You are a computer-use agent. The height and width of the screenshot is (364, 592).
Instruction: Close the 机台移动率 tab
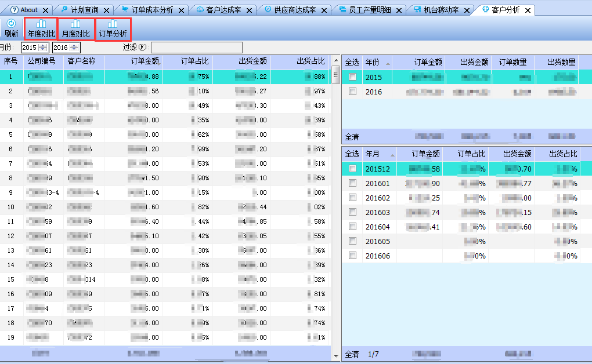467,10
